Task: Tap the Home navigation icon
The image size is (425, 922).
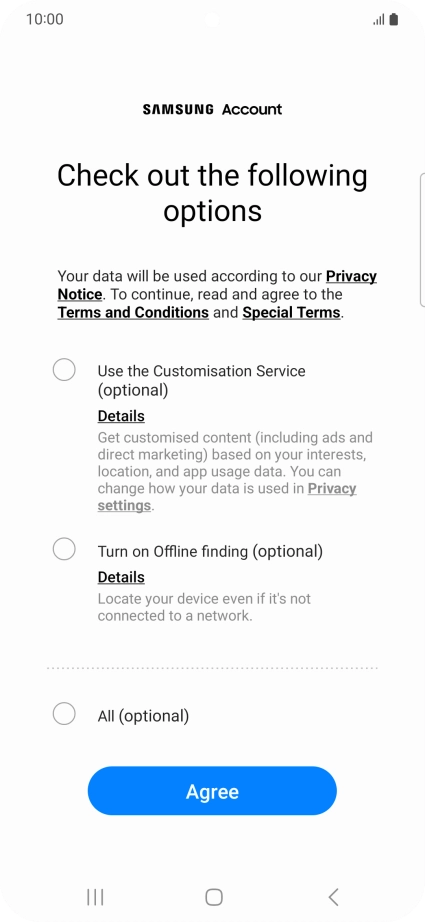Action: [x=214, y=897]
